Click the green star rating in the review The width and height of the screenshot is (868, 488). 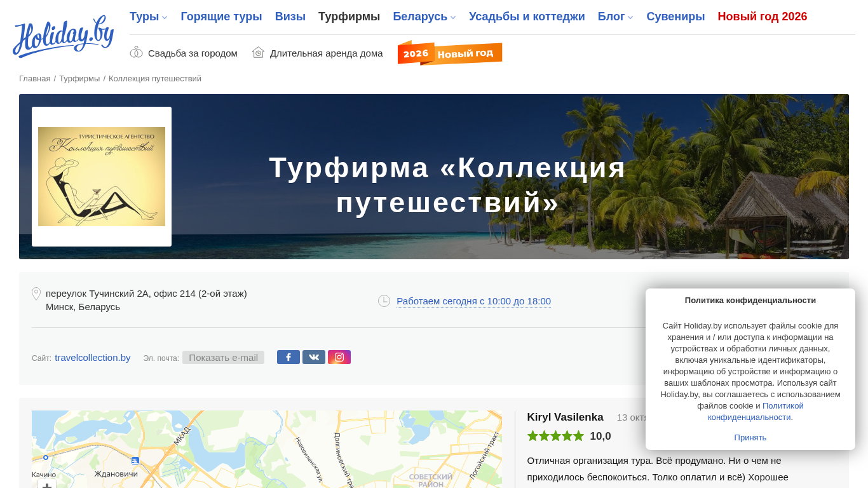555,436
